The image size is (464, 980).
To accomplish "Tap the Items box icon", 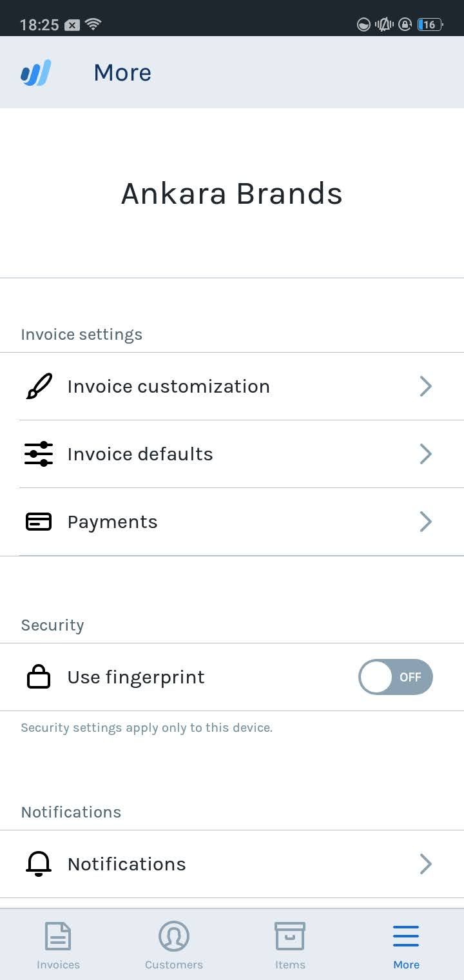I will [290, 936].
